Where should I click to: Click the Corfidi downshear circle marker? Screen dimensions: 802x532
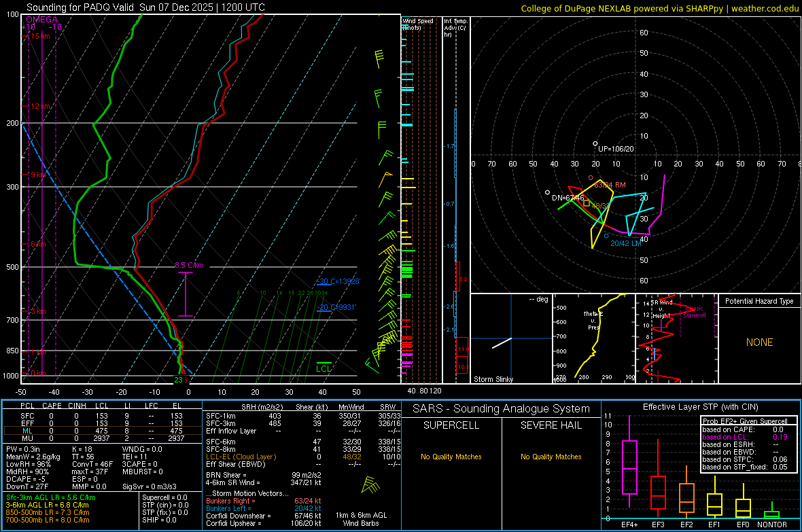548,193
